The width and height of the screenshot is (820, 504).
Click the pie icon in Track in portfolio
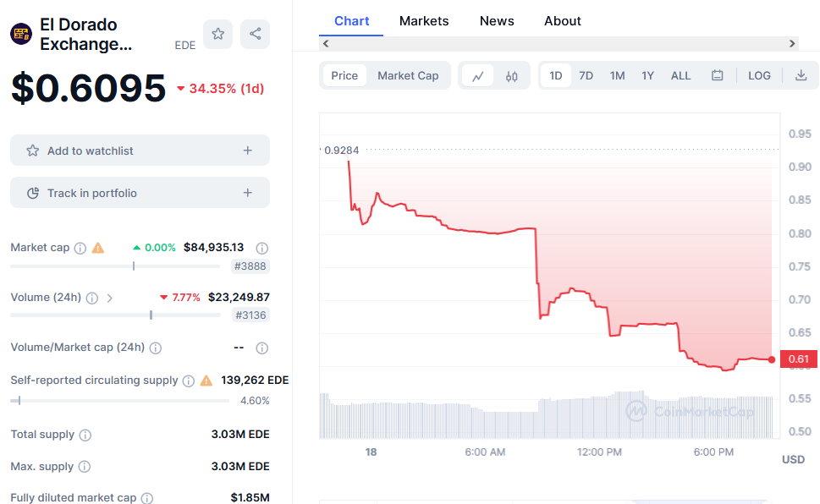32,193
